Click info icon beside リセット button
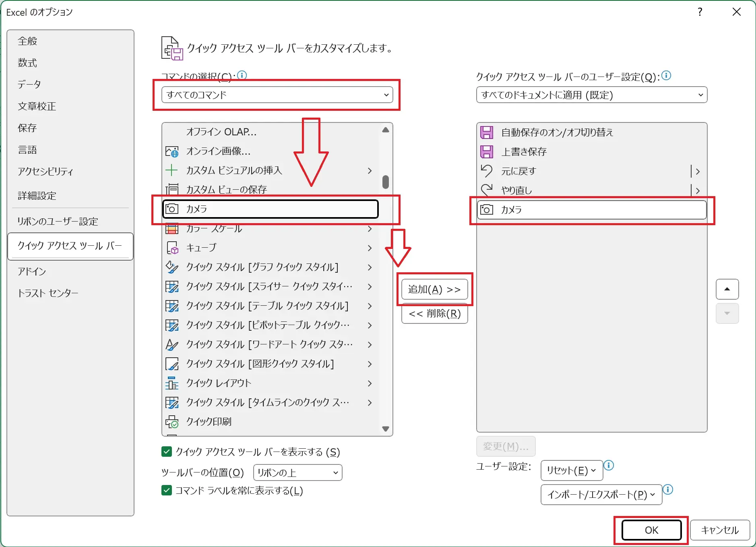Image resolution: width=756 pixels, height=547 pixels. point(609,465)
